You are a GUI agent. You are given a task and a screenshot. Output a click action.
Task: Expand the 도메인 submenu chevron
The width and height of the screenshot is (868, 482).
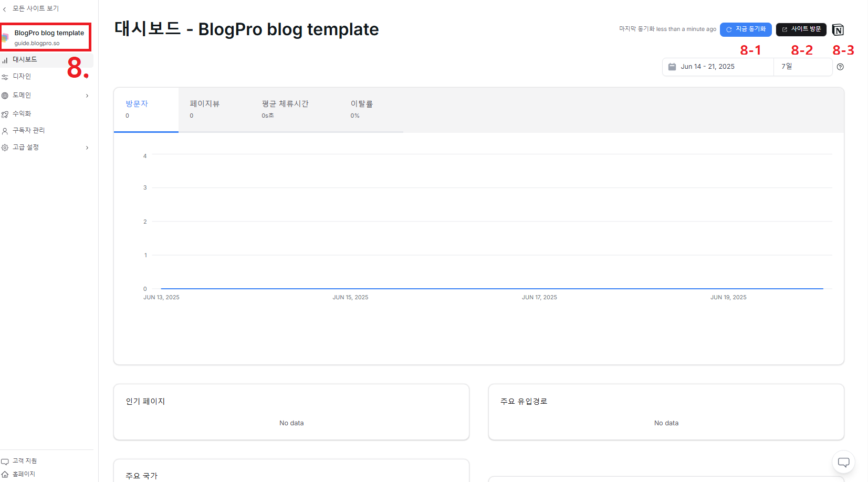coord(87,96)
